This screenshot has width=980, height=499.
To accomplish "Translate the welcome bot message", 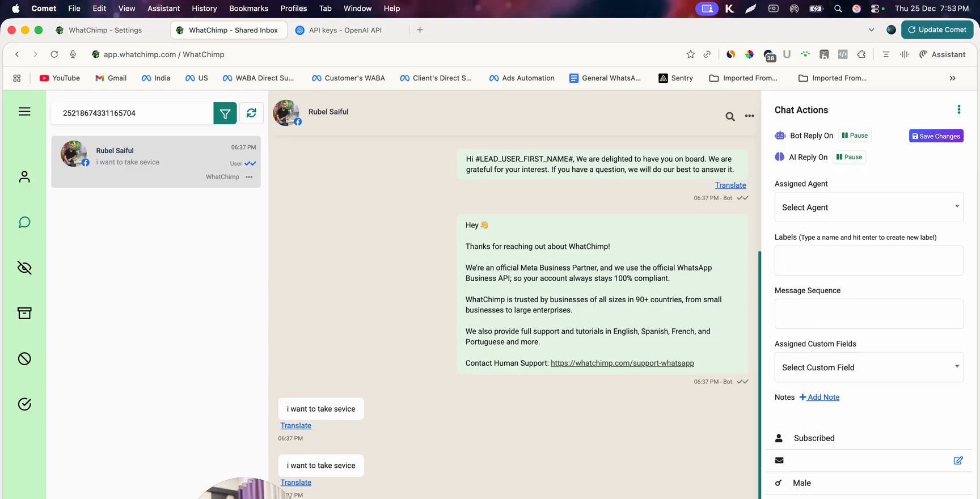I will [x=730, y=185].
